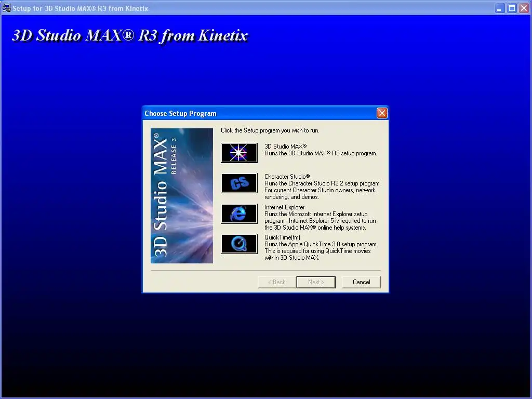The image size is (532, 399).
Task: Click the Character Studio CS icon
Action: click(239, 183)
